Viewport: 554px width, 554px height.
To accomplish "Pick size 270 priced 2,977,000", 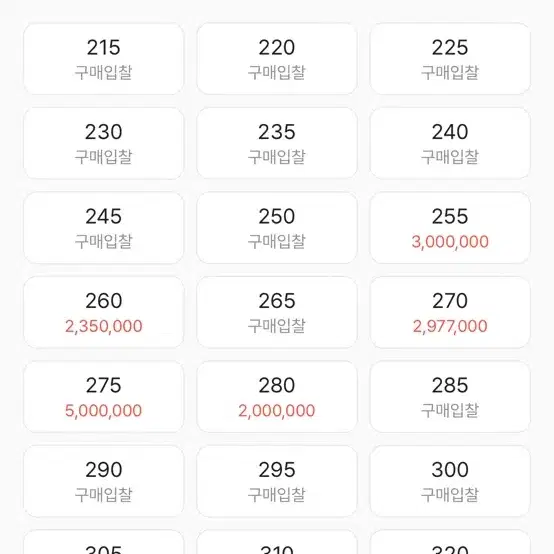I will pos(450,312).
